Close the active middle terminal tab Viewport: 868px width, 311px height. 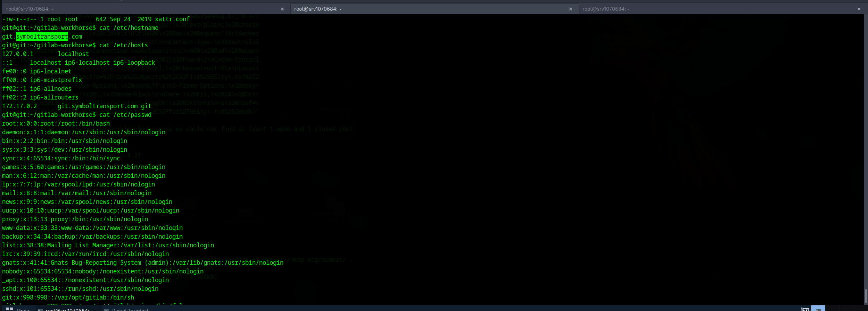point(571,9)
